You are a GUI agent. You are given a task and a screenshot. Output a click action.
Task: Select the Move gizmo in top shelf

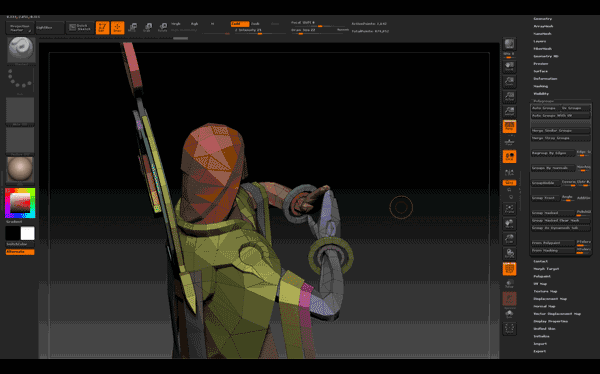(x=133, y=28)
